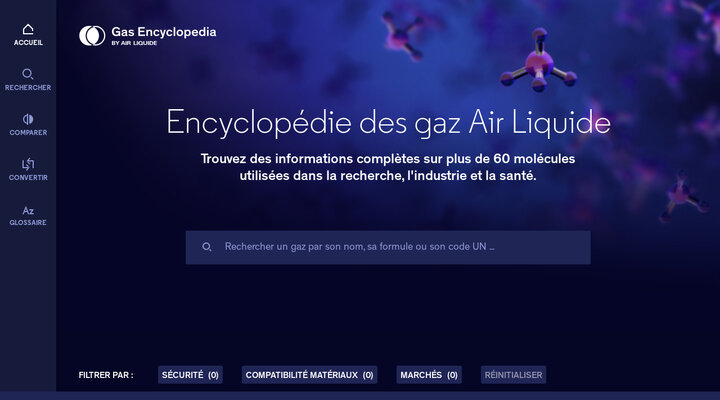Image resolution: width=720 pixels, height=400 pixels.
Task: Expand the Compatibilité Matériaux (0) filter
Action: coord(309,375)
